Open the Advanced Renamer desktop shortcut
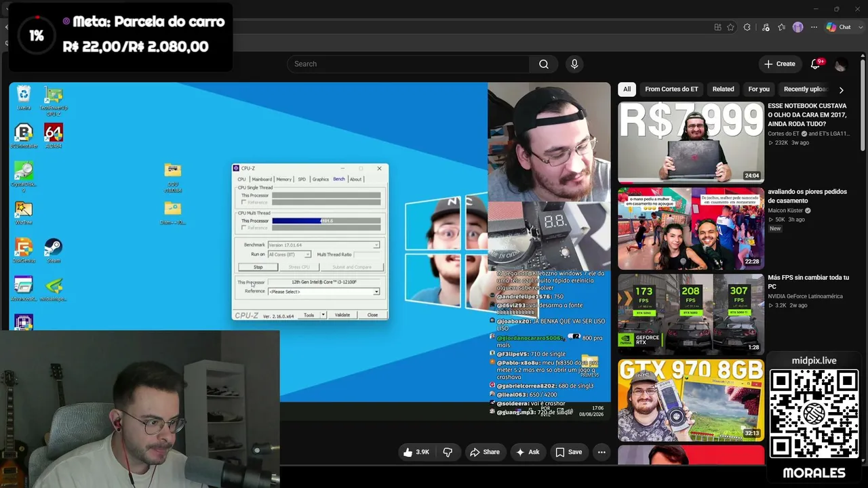 pyautogui.click(x=24, y=289)
